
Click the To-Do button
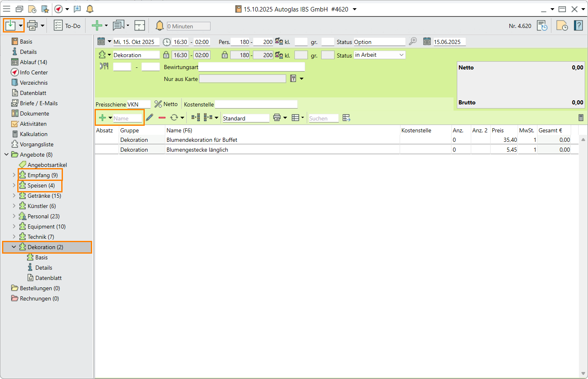point(67,26)
